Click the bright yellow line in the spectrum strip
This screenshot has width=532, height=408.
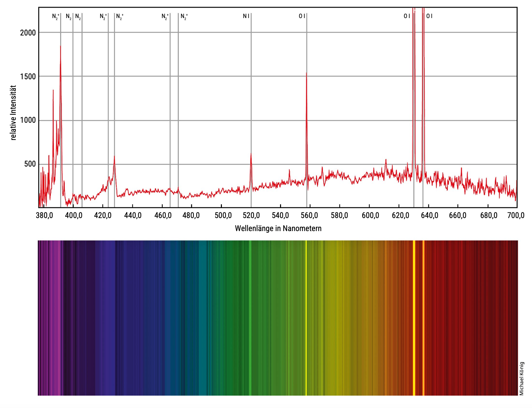coord(414,318)
